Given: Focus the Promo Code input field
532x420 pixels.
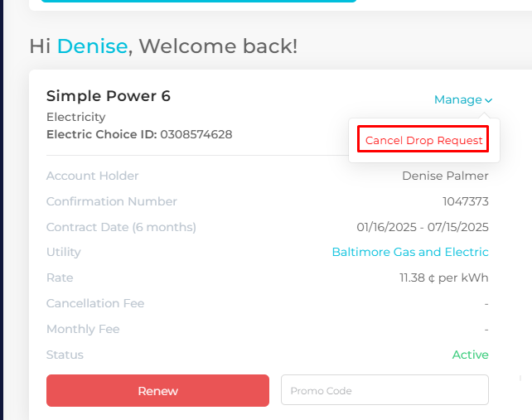Looking at the screenshot, I should 384,390.
